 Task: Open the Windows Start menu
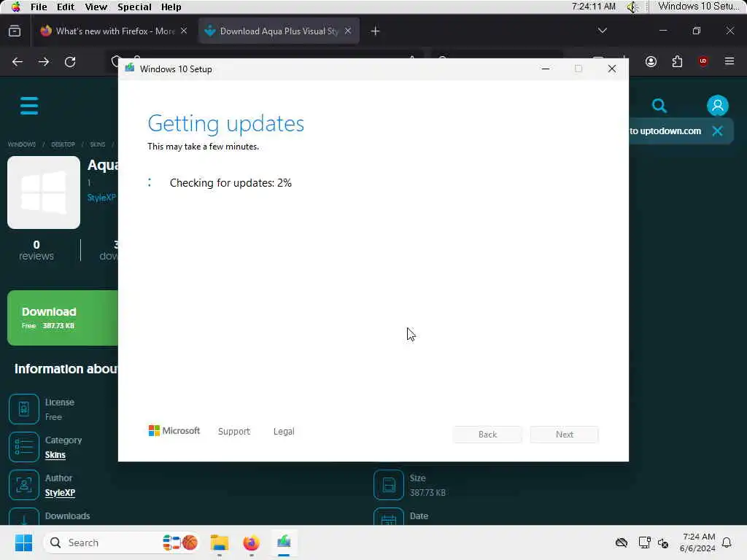point(23,542)
